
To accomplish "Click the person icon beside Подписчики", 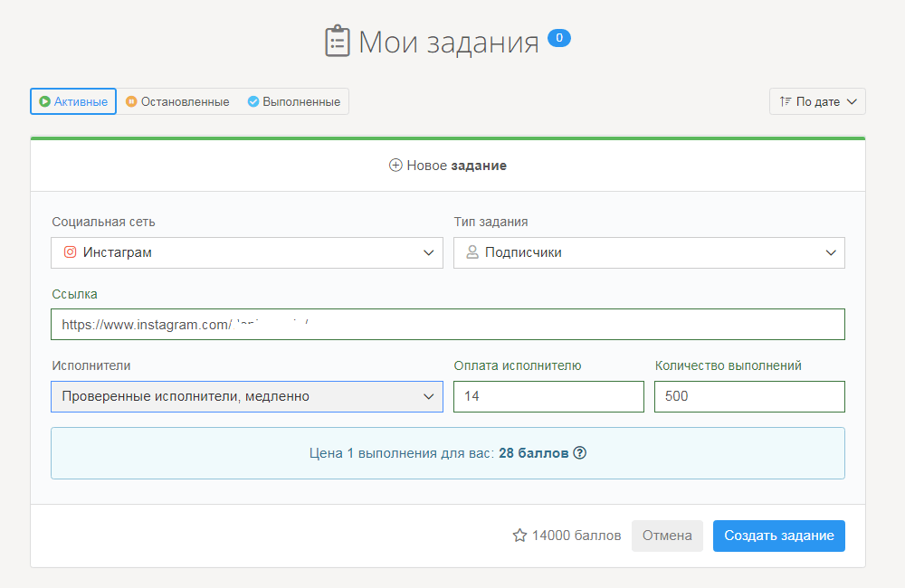I will point(472,252).
